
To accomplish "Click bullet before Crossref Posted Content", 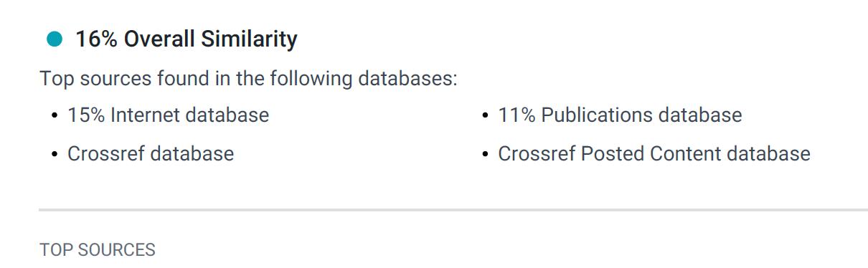I will pos(486,154).
